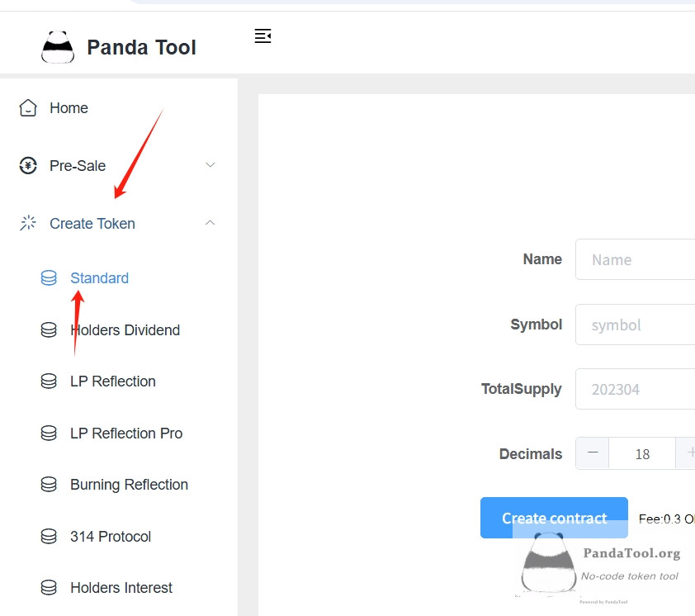Click the Panda Tool logo image
695x616 pixels.
coord(58,47)
